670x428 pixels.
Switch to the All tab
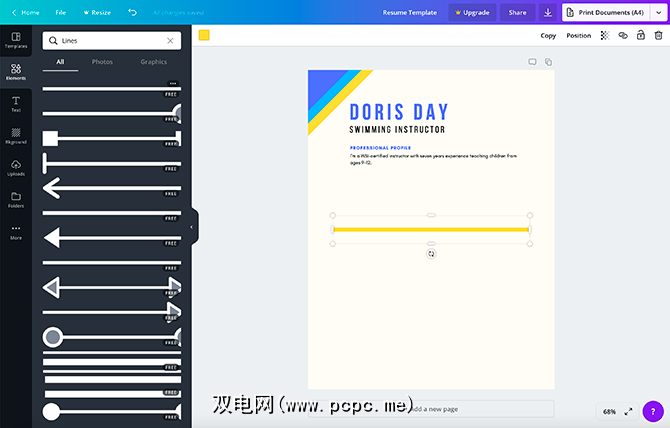(60, 62)
